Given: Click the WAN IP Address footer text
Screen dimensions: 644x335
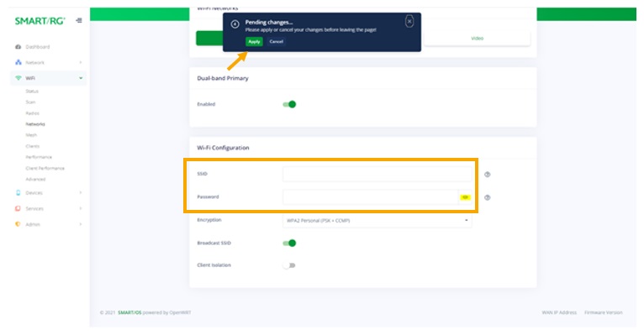Looking at the screenshot, I should 559,312.
